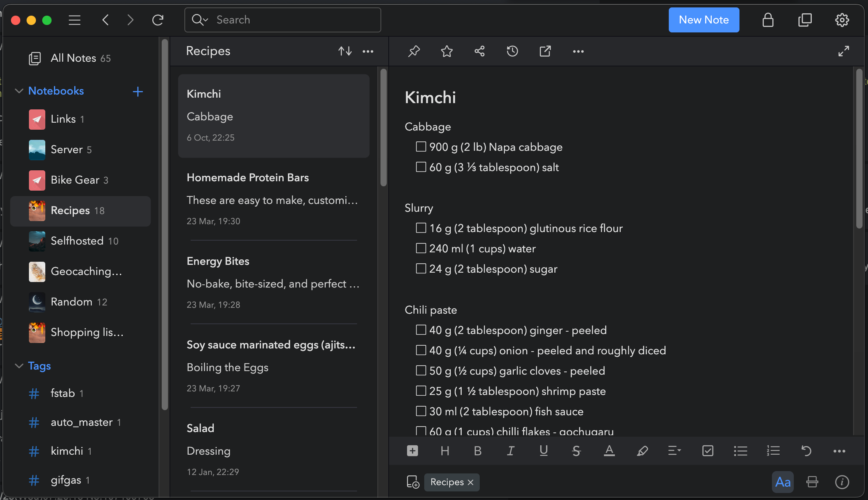Viewport: 868px width, 500px height.
Task: Collapse the Notebooks section
Action: pyautogui.click(x=19, y=91)
